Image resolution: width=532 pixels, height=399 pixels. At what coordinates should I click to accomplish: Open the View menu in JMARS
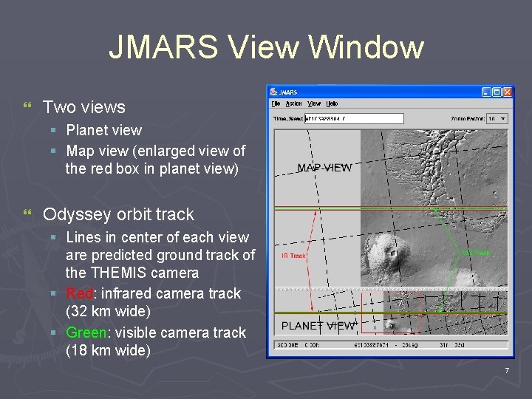coord(314,103)
